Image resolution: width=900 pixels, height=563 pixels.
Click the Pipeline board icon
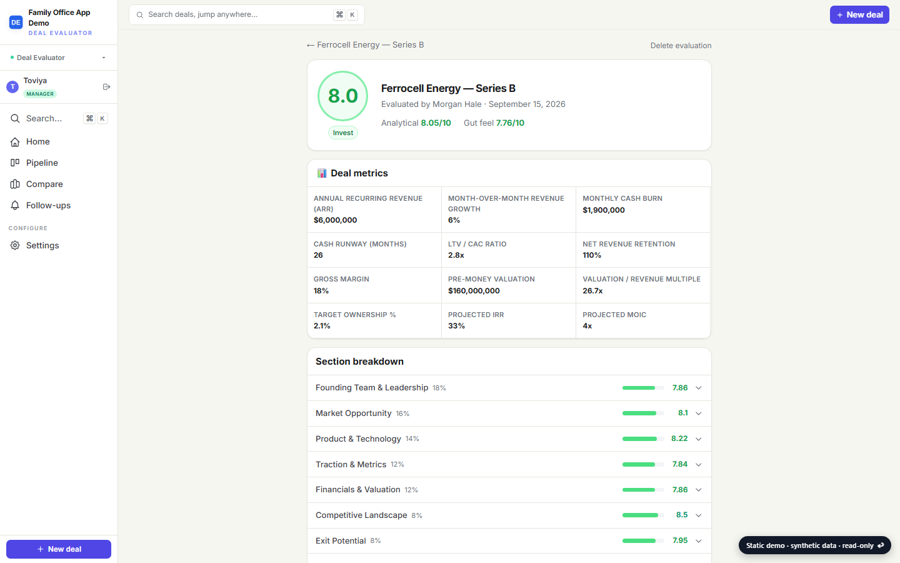pos(15,163)
